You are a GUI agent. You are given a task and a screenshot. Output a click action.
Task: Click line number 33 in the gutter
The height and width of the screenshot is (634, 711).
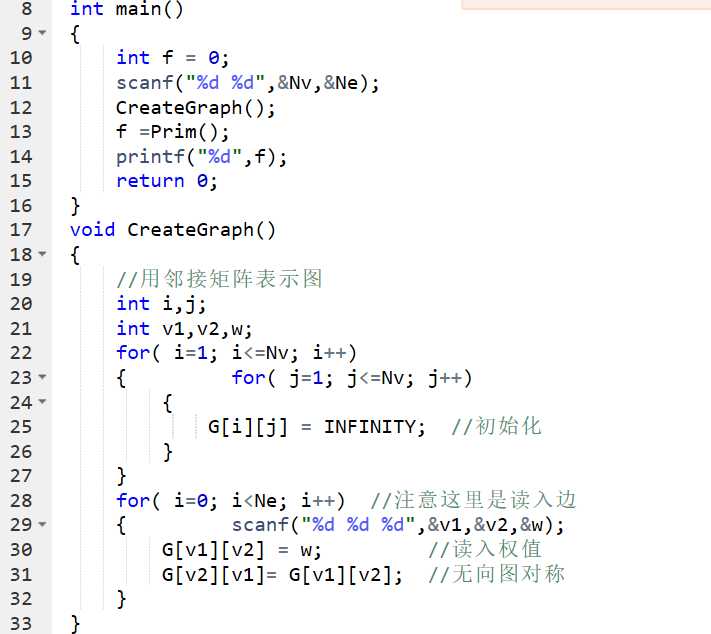(x=21, y=624)
